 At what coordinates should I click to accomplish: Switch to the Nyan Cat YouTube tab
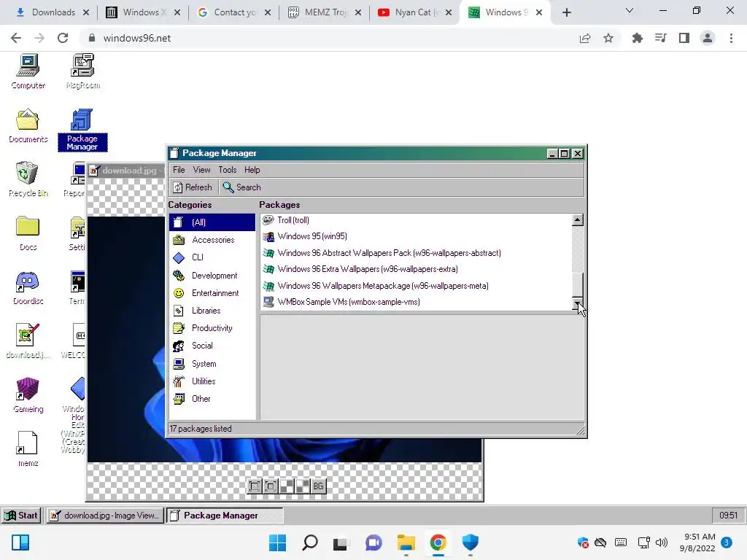click(x=414, y=12)
